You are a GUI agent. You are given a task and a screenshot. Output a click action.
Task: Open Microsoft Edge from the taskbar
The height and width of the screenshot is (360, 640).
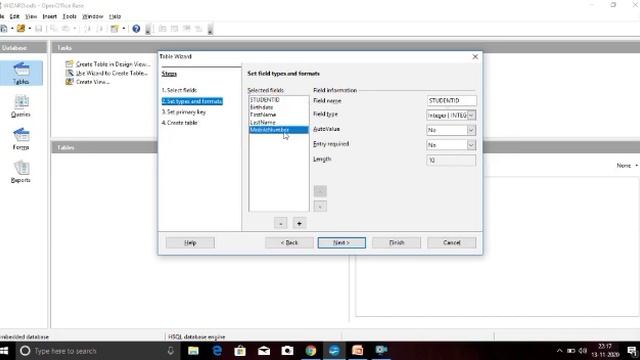point(217,351)
